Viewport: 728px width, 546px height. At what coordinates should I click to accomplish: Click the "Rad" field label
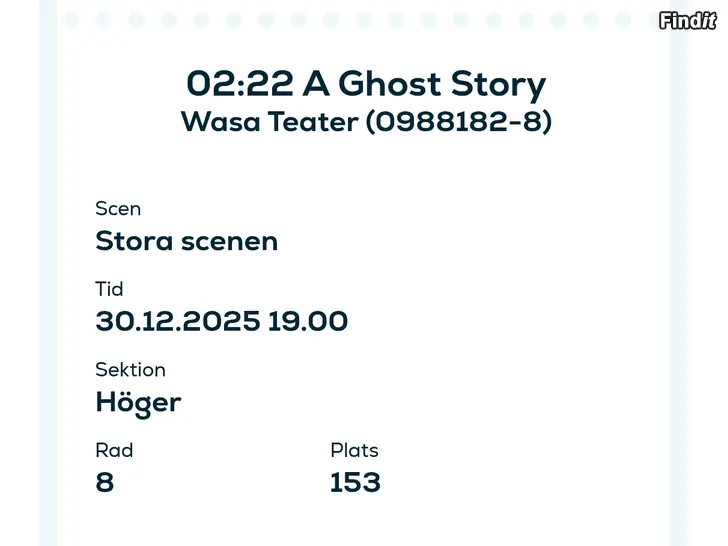(114, 450)
